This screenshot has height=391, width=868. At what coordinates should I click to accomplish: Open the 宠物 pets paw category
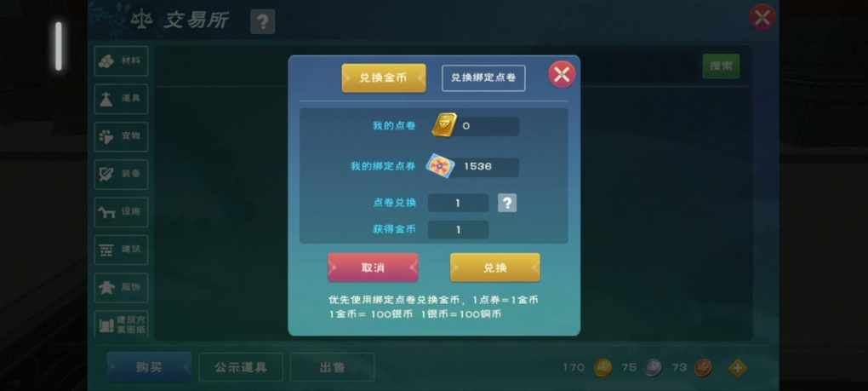[x=121, y=136]
